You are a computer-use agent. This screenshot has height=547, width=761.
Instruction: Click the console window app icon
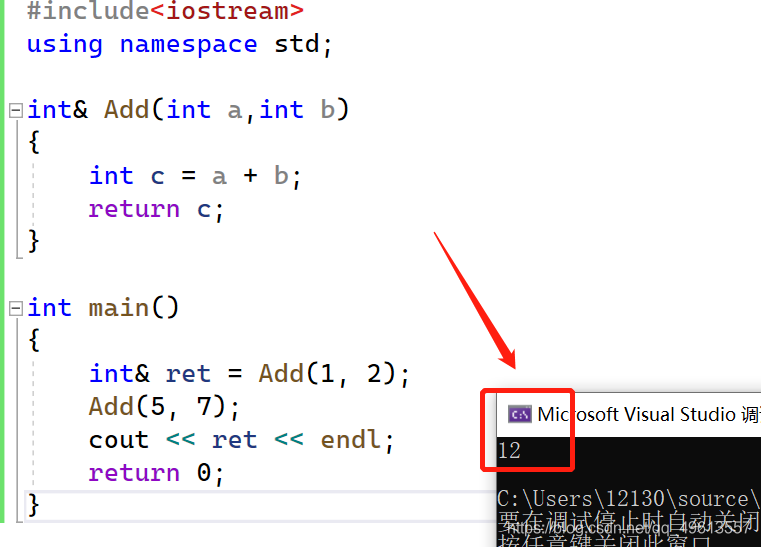pos(519,414)
